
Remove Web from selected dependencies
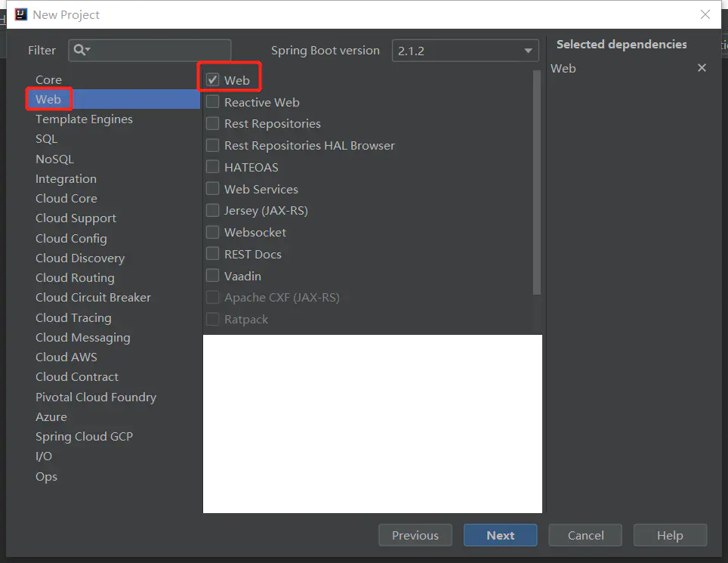coord(702,68)
